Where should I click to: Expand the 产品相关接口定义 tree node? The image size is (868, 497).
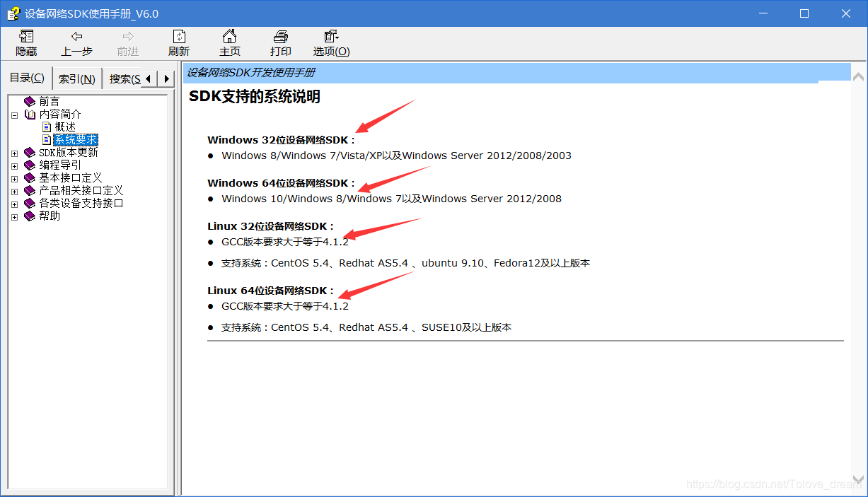[x=14, y=191]
